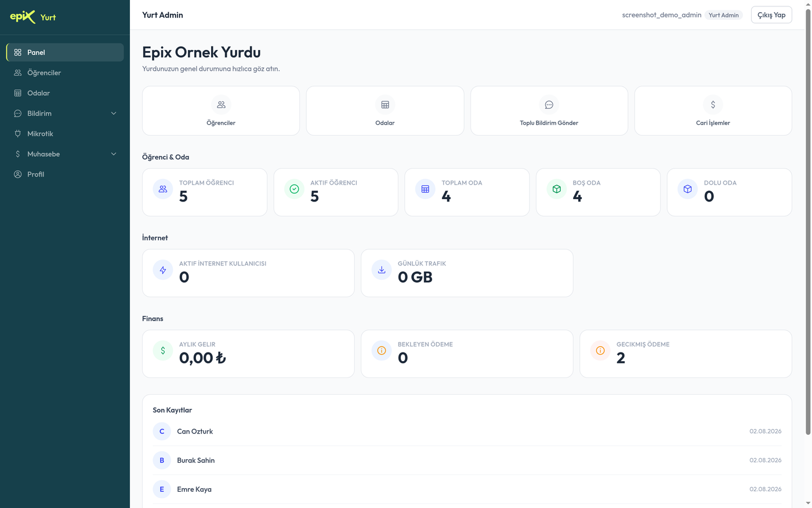Click the lightning icon for active internet users
This screenshot has width=812, height=508.
click(163, 270)
